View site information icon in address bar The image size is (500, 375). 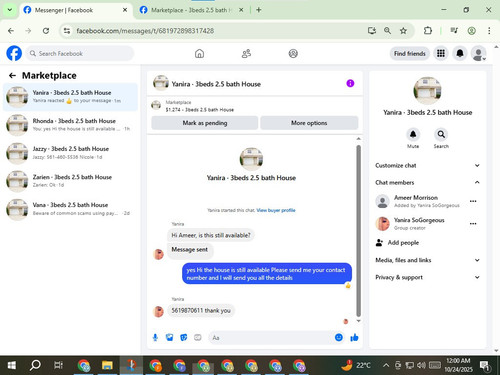pyautogui.click(x=67, y=31)
